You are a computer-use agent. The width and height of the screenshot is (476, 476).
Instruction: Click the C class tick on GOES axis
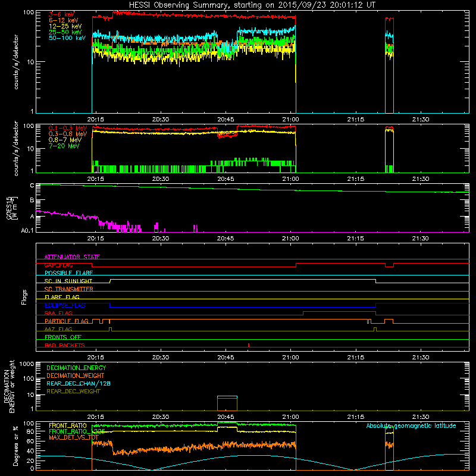tap(32, 185)
